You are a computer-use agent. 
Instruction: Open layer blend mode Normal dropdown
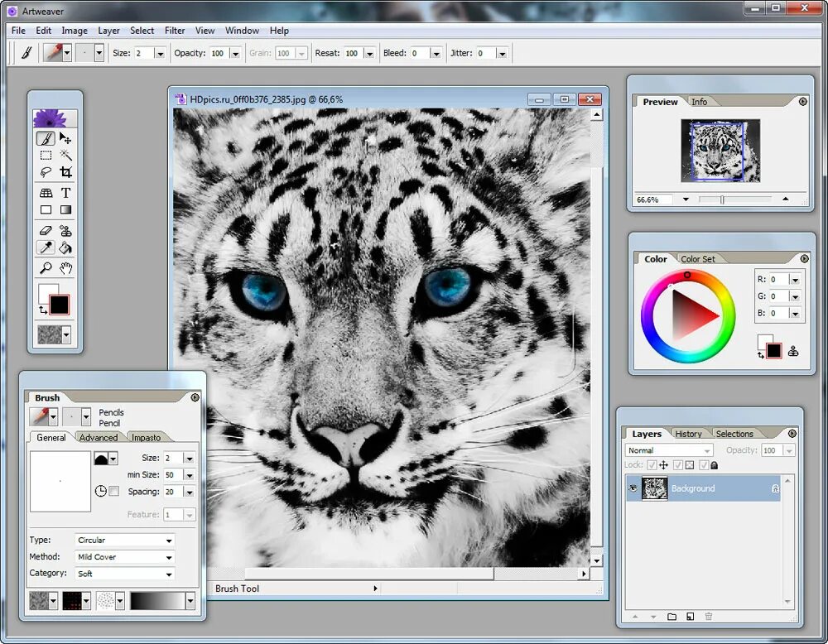(669, 450)
